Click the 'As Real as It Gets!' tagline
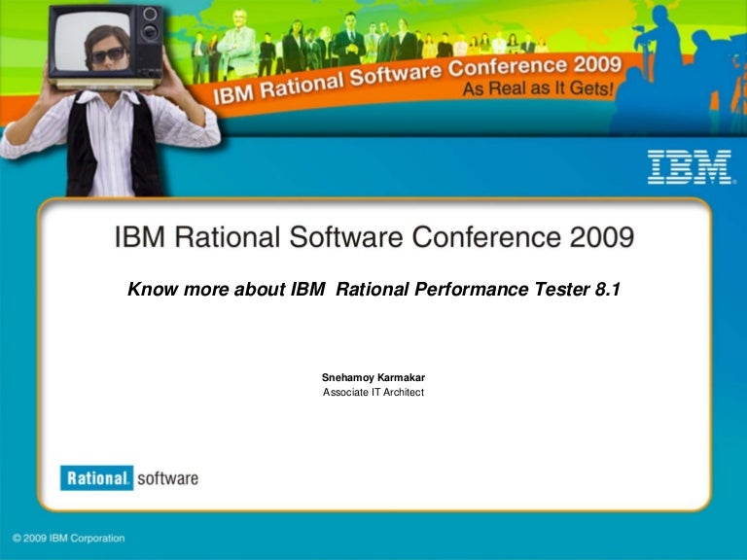747x560 pixels. pos(538,89)
